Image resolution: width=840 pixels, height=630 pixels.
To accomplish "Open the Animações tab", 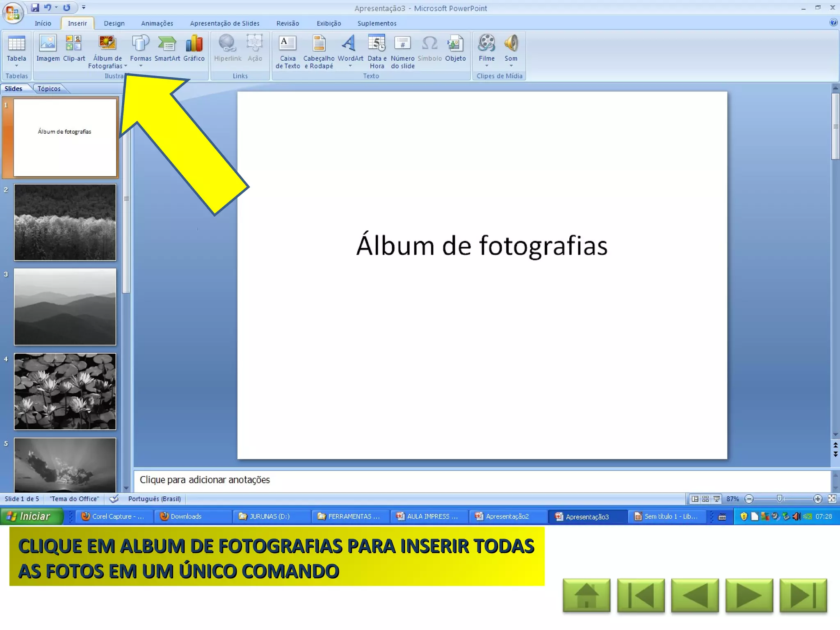I will point(157,23).
